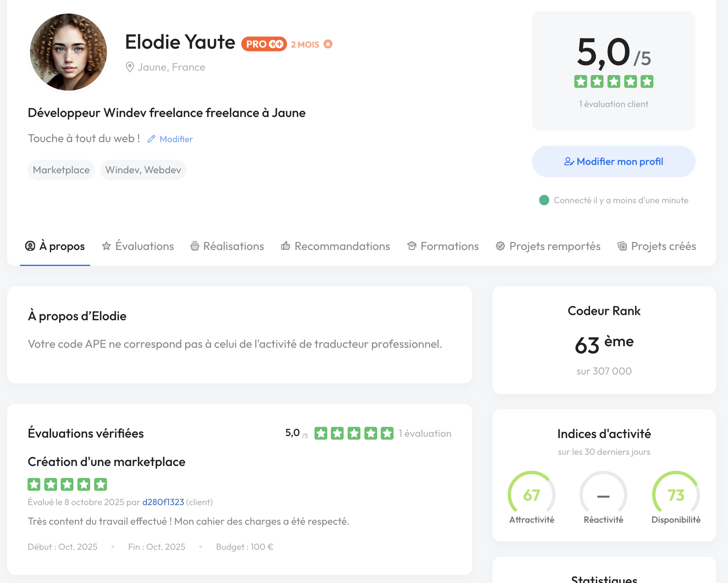The image size is (728, 583).
Task: Click Elodie Yaute's profile photo
Action: pos(69,52)
